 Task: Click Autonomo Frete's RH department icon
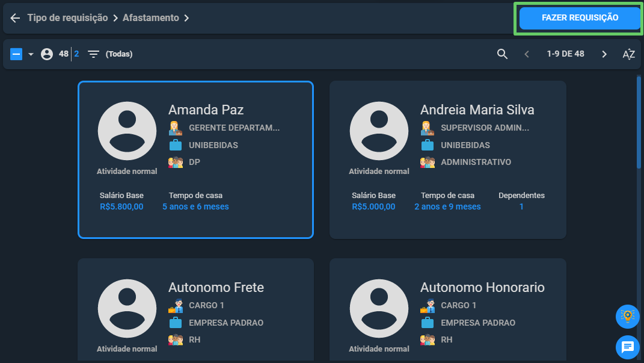coord(176,340)
